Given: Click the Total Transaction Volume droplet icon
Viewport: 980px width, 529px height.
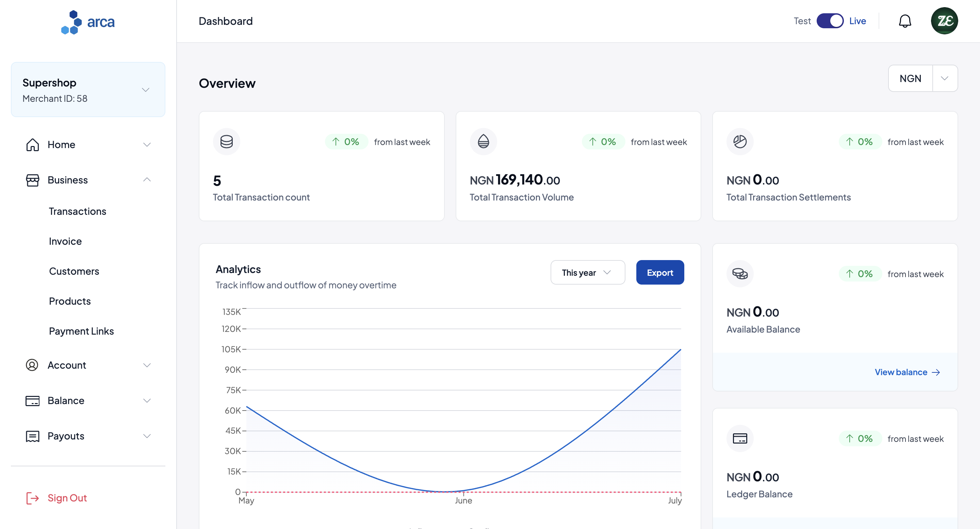Looking at the screenshot, I should pos(483,142).
